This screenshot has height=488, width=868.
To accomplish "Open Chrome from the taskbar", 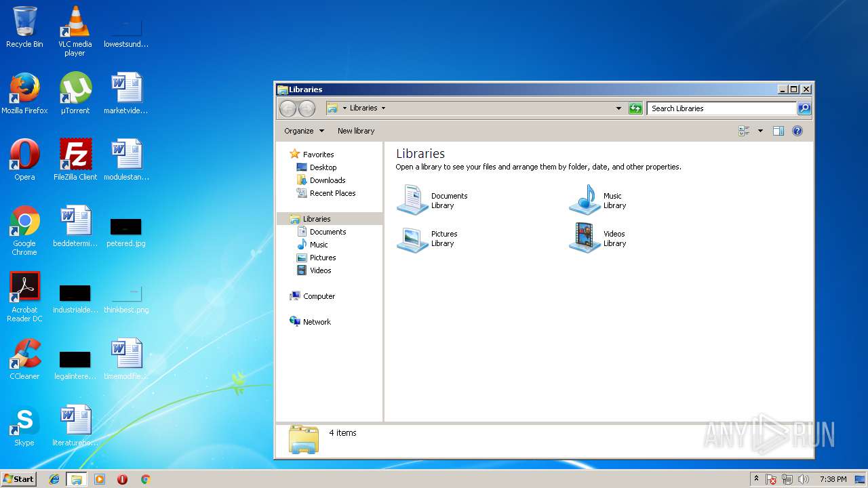I will pyautogui.click(x=145, y=479).
